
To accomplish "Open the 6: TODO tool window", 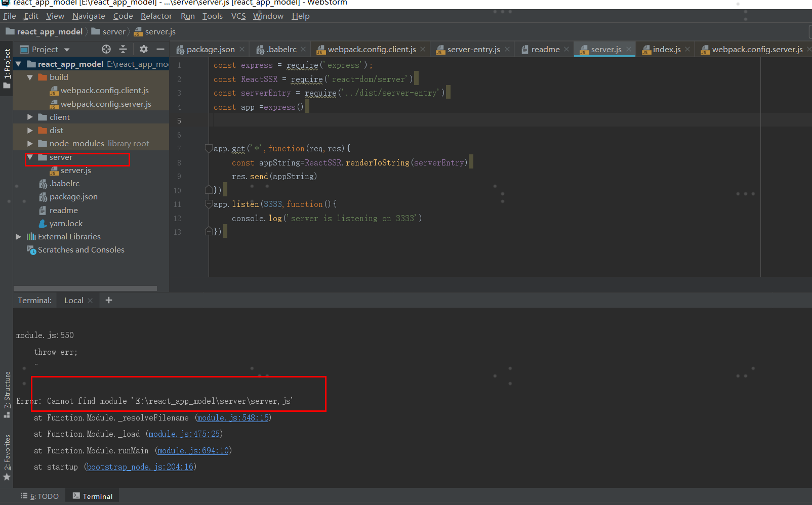I will 40,496.
